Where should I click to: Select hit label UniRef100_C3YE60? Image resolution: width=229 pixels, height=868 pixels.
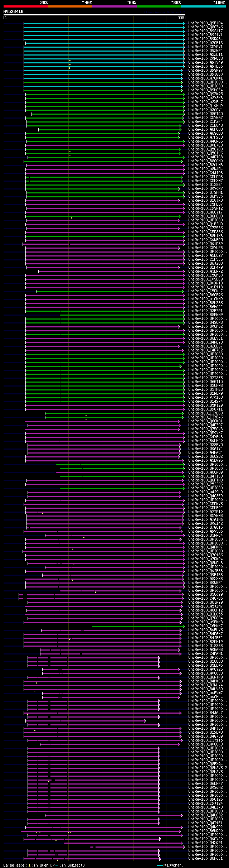click(205, 413)
